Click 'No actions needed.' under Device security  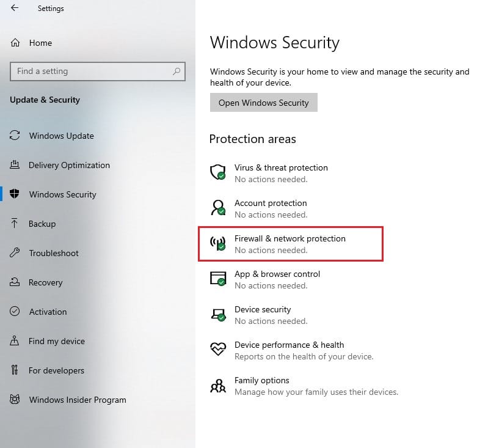pos(271,321)
